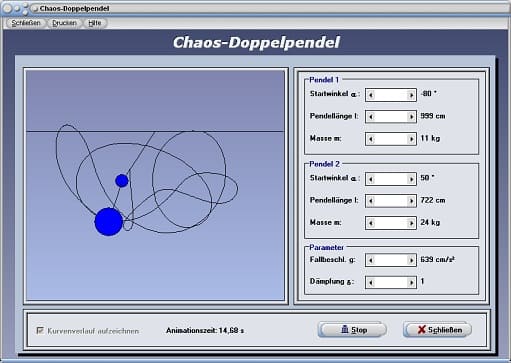This screenshot has width=511, height=363.
Task: Decrease Pendel 1 Startwinkel with left arrow
Action: [371, 95]
